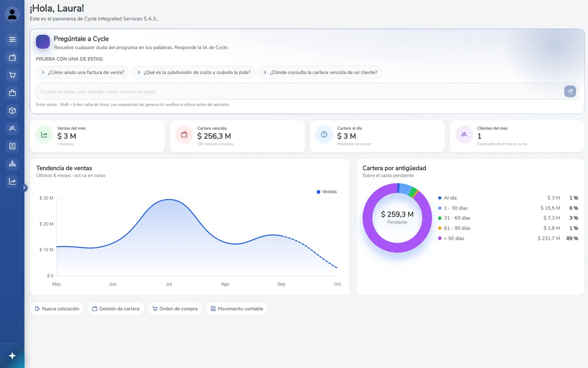The height and width of the screenshot is (368, 588).
Task: Open the box inventory icon in the sidebar
Action: pyautogui.click(x=12, y=110)
